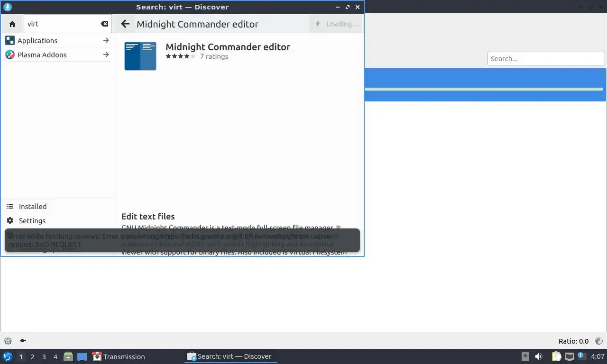Screen dimensions: 607x364
Task: Click the progress bar in Transmission window
Action: click(484, 89)
